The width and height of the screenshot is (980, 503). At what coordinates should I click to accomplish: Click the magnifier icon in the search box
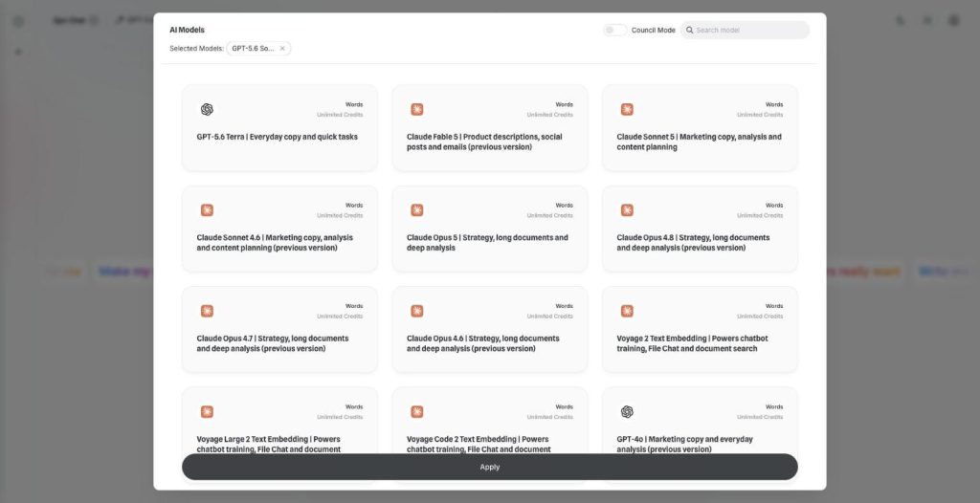coord(689,30)
